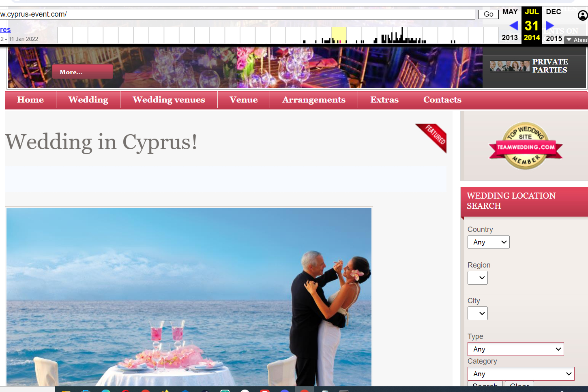Open the Contacts menu item
Image resolution: width=588 pixels, height=392 pixels.
(442, 100)
